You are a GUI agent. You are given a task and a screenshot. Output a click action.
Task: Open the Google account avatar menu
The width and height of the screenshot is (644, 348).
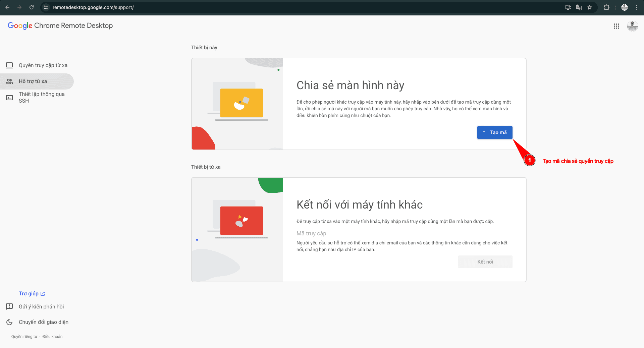click(x=632, y=26)
